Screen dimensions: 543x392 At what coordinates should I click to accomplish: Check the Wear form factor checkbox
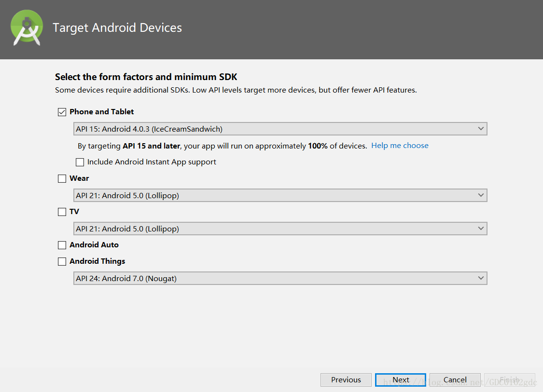[62, 178]
